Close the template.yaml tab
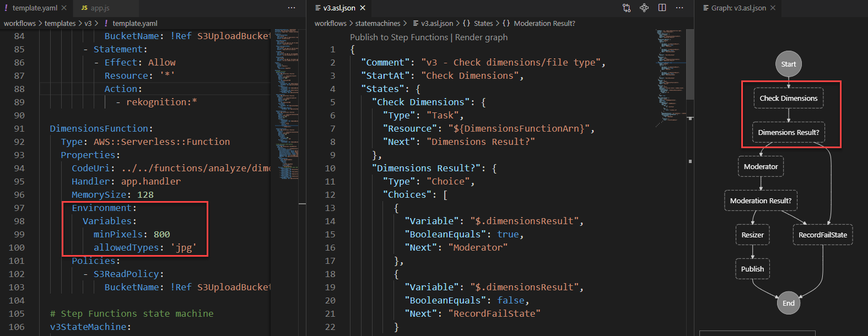This screenshot has height=336, width=868. pyautogui.click(x=64, y=8)
